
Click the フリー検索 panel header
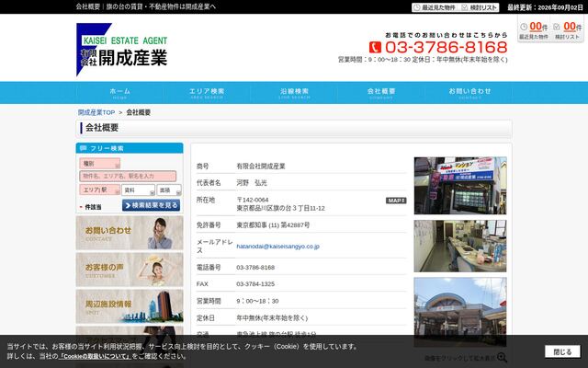coord(130,148)
